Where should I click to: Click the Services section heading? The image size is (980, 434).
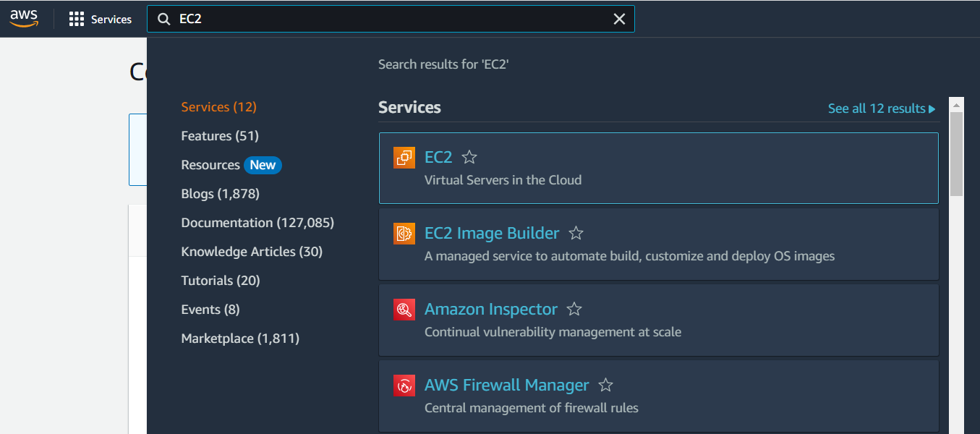tap(409, 107)
